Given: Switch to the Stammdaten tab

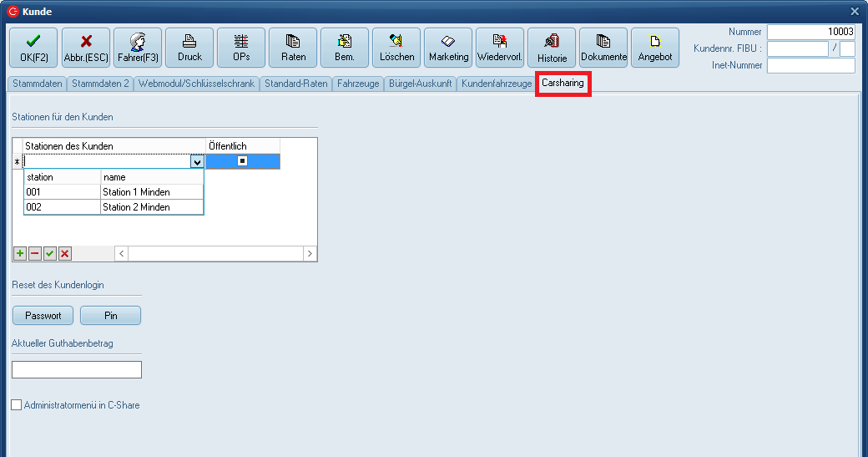Looking at the screenshot, I should 37,84.
